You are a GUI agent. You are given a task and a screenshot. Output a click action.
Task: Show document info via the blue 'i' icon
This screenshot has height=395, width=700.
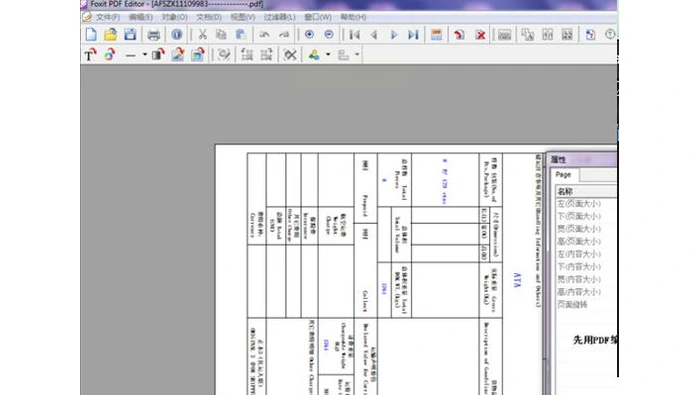(x=177, y=34)
